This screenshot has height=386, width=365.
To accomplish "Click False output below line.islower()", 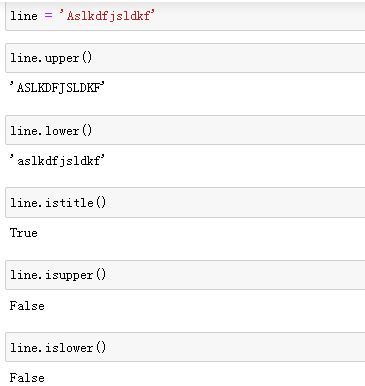I will pyautogui.click(x=27, y=378).
